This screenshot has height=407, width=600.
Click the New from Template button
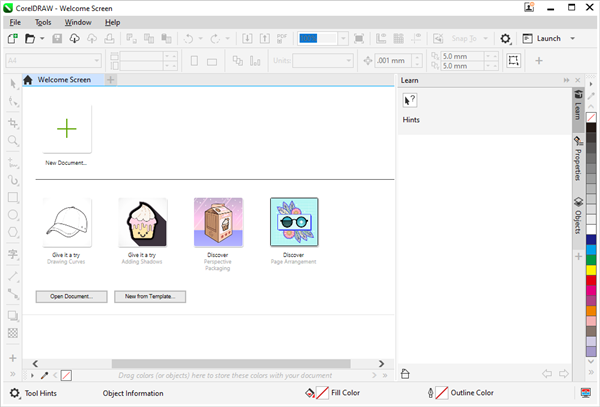click(149, 297)
